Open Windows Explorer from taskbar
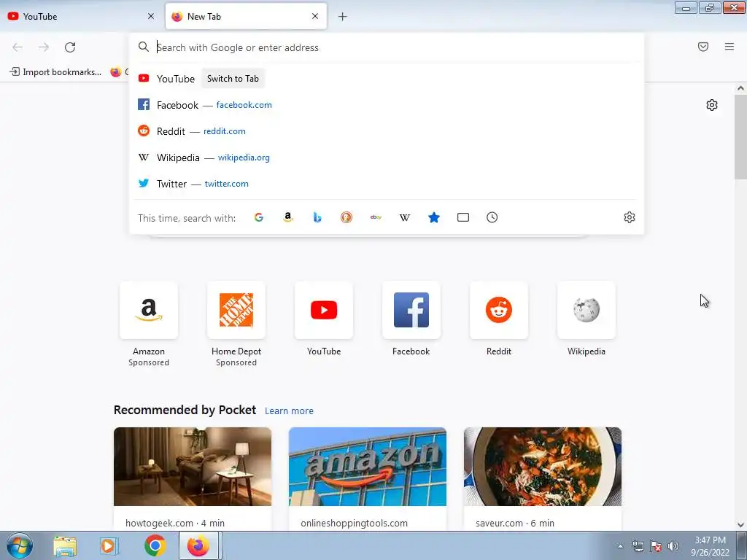Screen dimensions: 747x560 click(x=65, y=546)
